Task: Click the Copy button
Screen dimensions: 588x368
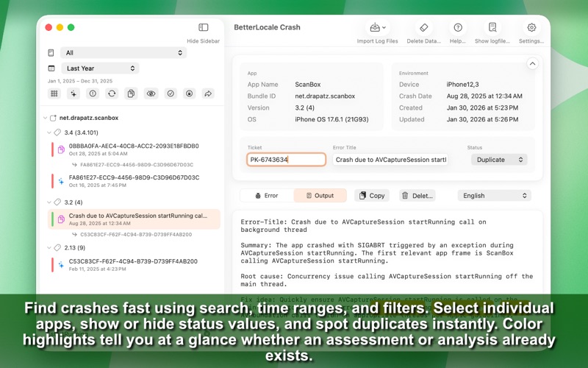Action: tap(372, 196)
